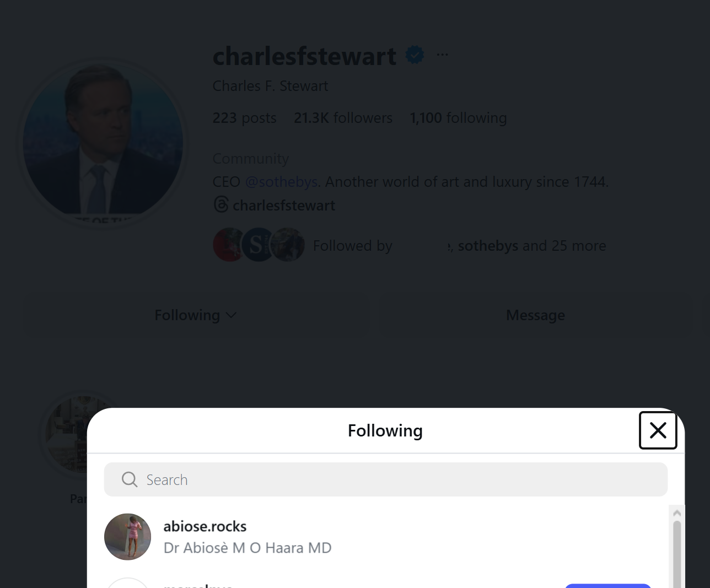Click the Threads logo icon
Image resolution: width=710 pixels, height=588 pixels.
(221, 204)
